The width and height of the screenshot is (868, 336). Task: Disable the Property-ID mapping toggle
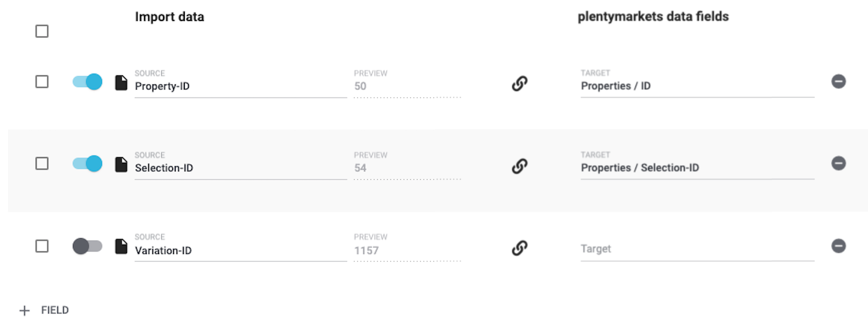click(87, 82)
